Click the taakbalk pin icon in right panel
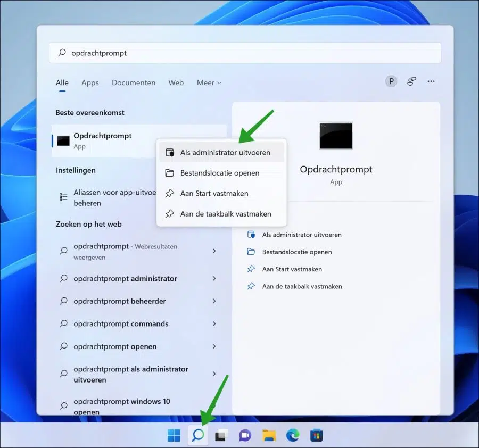479x448 pixels. point(251,286)
